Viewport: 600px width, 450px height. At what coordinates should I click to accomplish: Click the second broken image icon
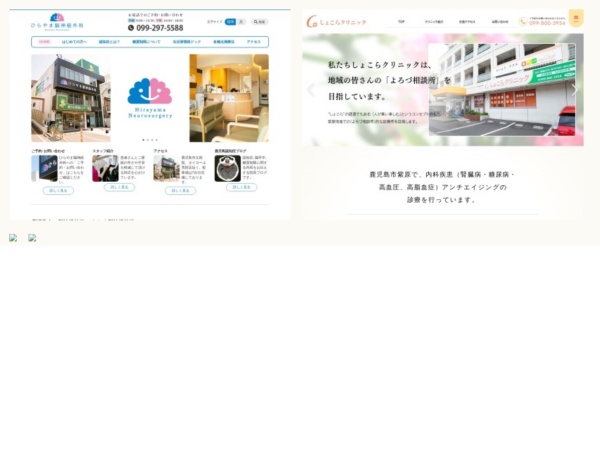pos(32,238)
